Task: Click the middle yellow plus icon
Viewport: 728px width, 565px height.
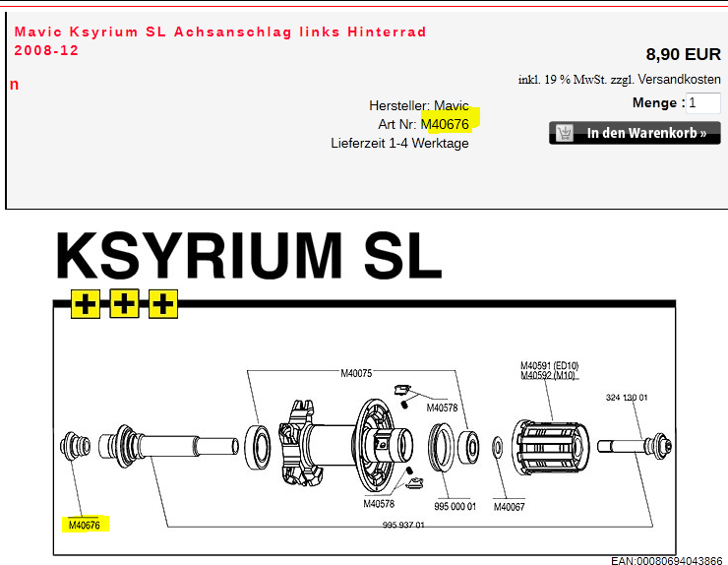Action: click(124, 304)
